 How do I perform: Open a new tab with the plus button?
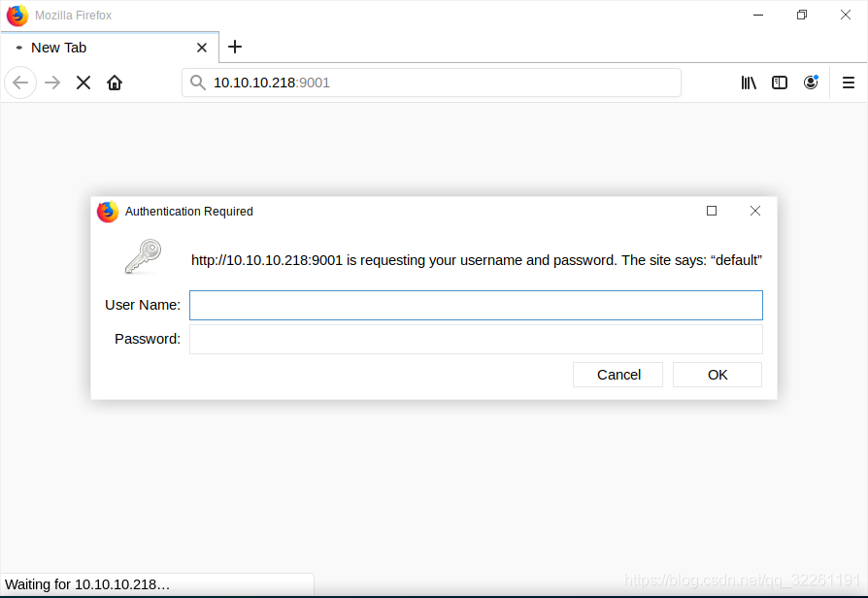coord(235,47)
